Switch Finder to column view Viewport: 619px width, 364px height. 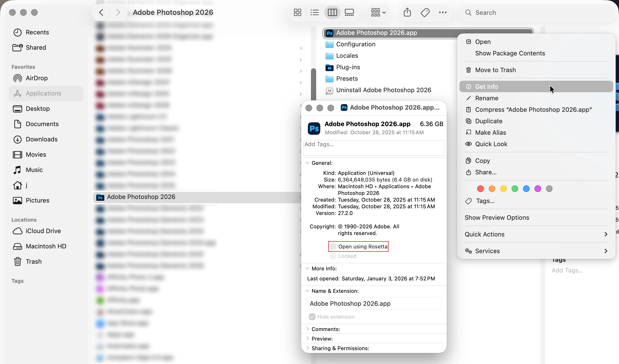[332, 12]
